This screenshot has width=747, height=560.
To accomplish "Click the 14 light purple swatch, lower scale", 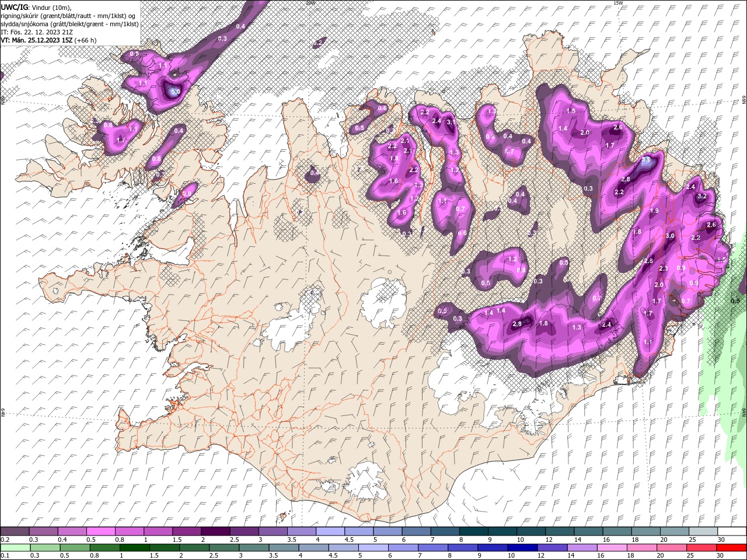I will [582, 547].
